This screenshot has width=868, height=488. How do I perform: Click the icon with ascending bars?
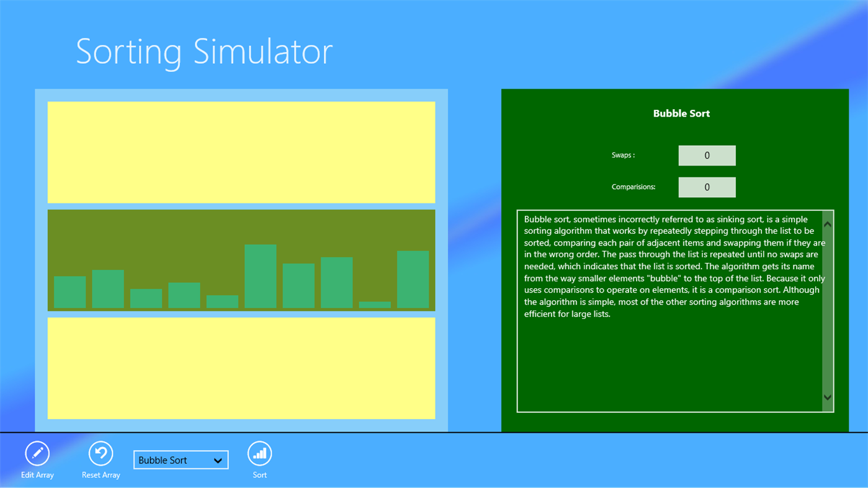point(259,453)
